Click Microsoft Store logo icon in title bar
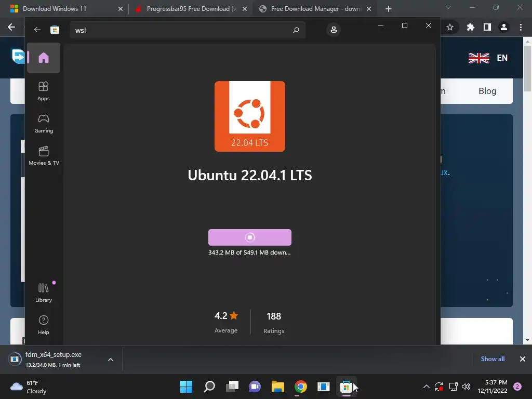The width and height of the screenshot is (532, 399). tap(55, 30)
